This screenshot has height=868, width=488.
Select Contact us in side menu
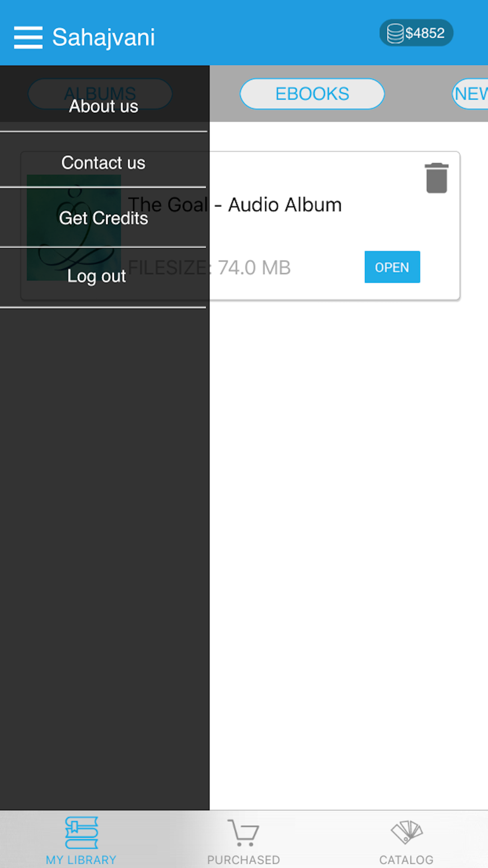pyautogui.click(x=103, y=163)
